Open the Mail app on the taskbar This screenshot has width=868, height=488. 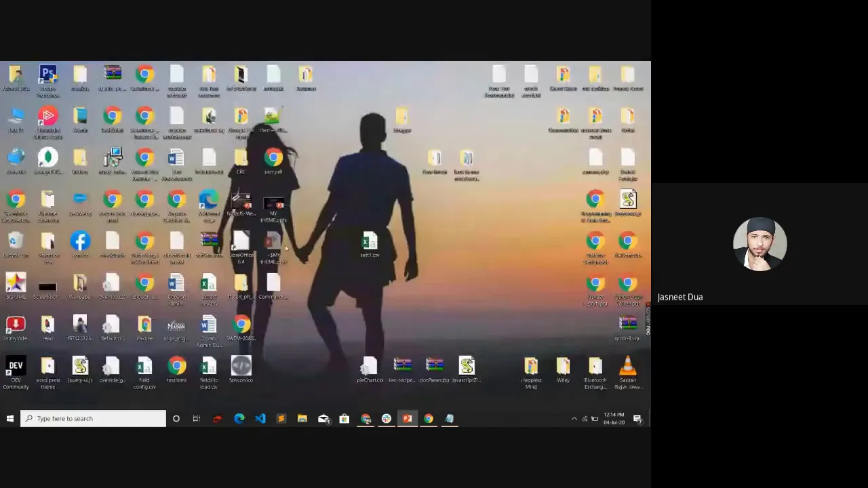tap(323, 419)
